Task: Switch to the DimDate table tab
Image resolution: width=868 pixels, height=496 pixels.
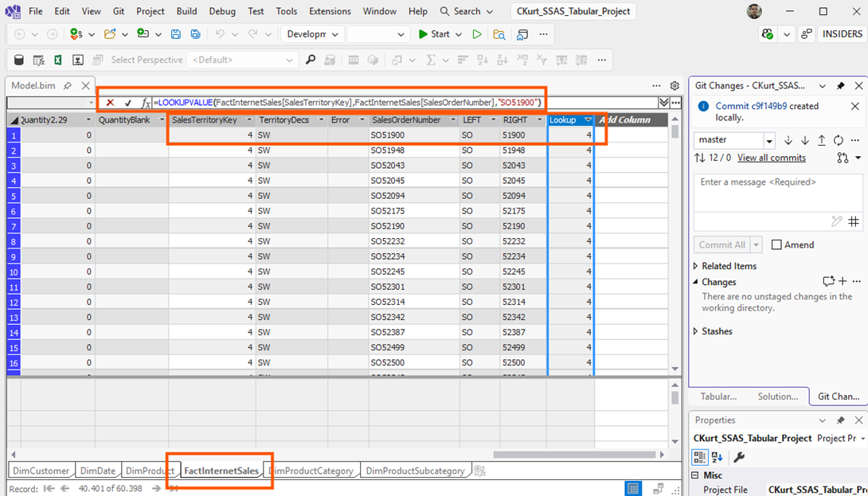Action: 98,471
